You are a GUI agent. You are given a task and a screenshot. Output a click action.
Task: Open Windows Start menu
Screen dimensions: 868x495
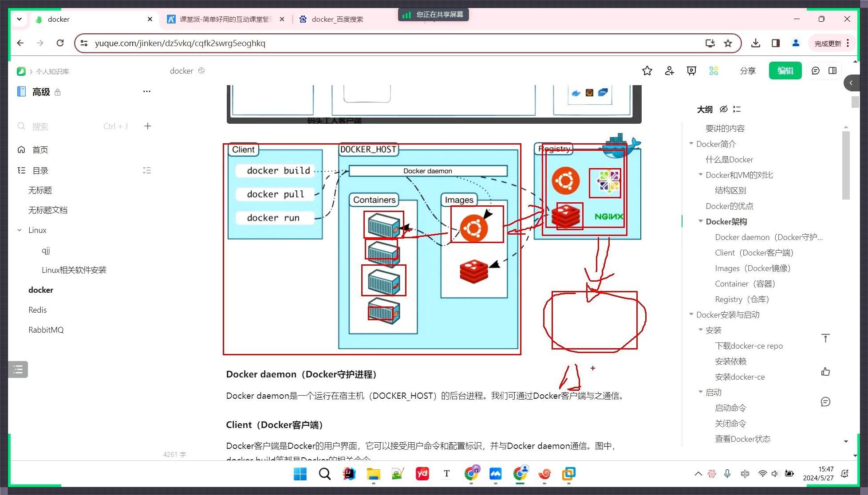[300, 474]
